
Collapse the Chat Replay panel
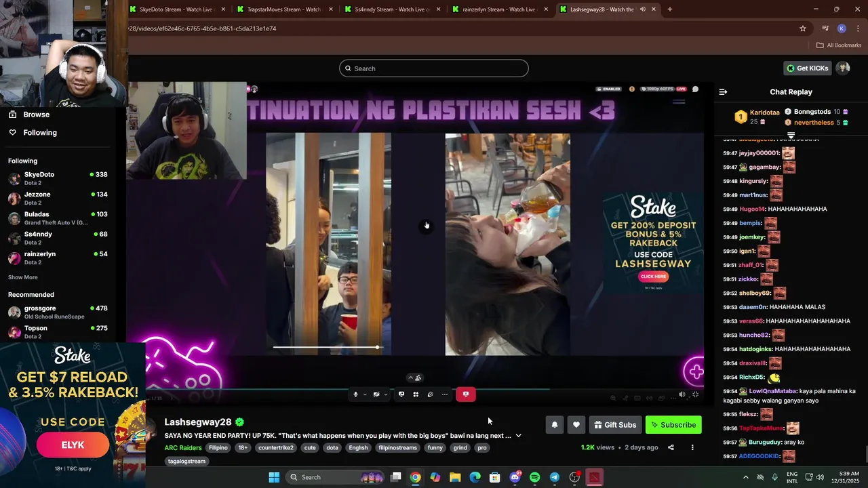(723, 91)
